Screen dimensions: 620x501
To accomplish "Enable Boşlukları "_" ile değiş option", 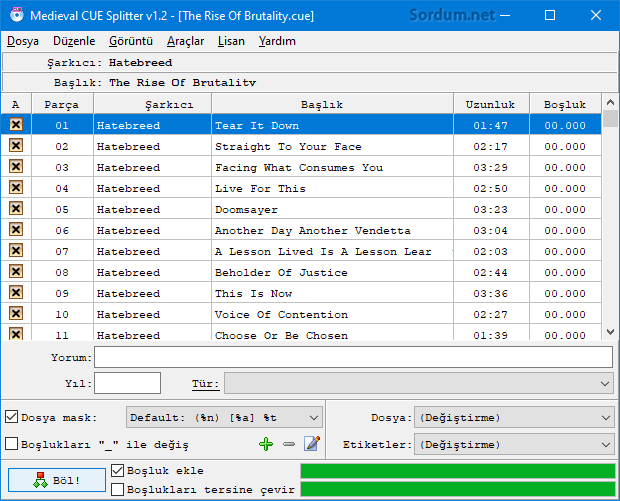I will (x=11, y=444).
